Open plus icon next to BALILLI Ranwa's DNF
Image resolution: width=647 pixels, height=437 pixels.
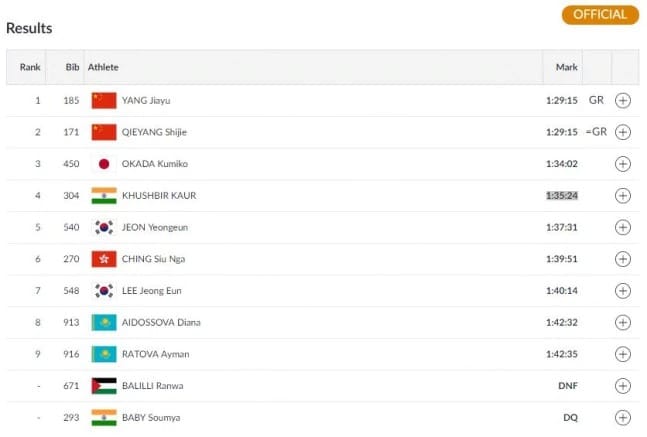point(623,386)
